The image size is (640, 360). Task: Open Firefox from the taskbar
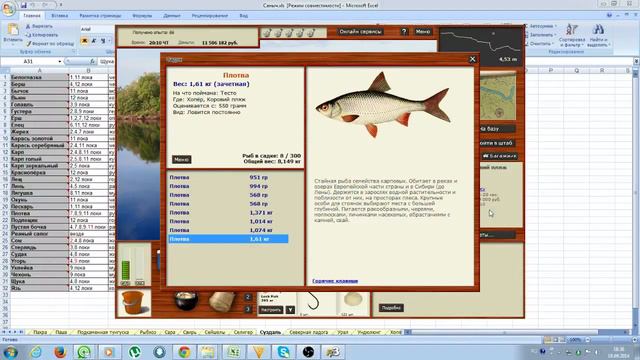point(60,352)
